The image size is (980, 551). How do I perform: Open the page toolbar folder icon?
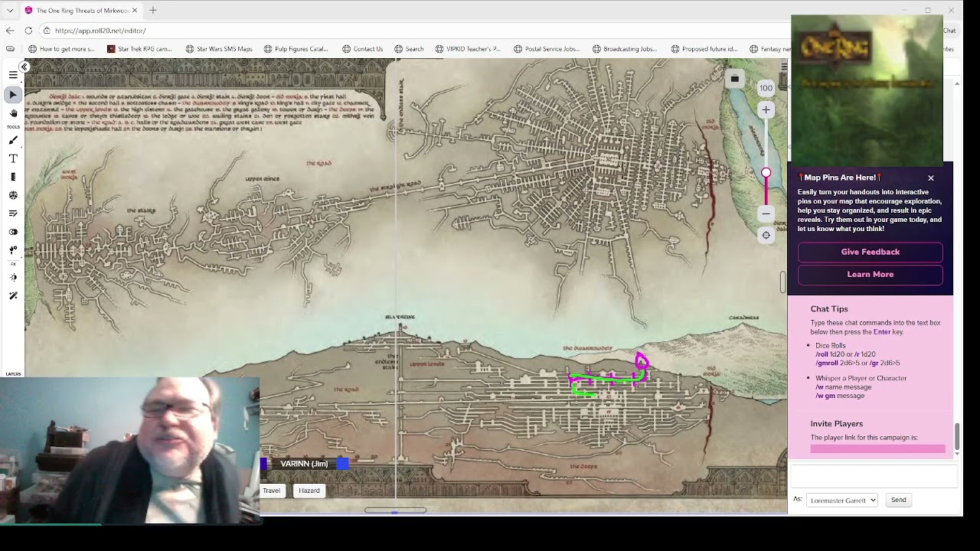734,78
